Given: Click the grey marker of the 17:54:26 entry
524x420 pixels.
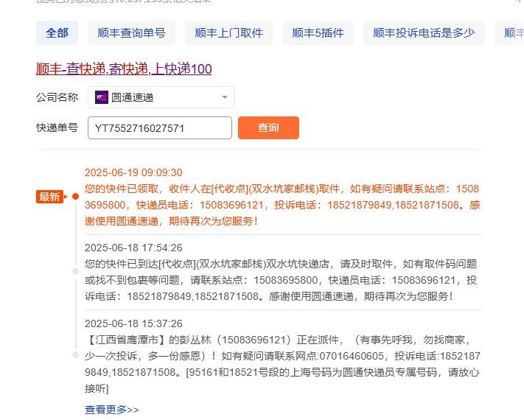Looking at the screenshot, I should click(x=75, y=272).
